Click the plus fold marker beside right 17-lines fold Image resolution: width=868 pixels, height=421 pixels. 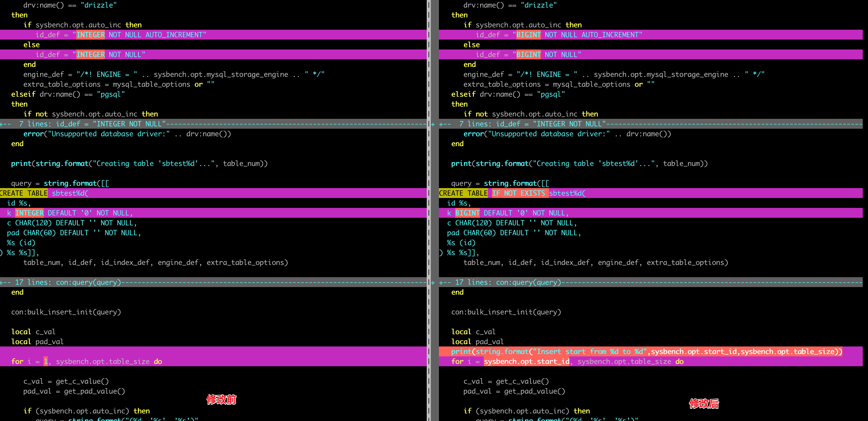433,282
